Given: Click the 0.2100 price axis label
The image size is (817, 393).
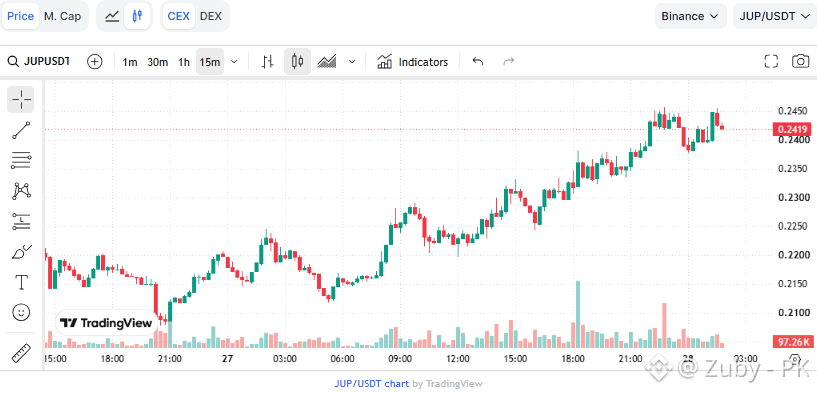Looking at the screenshot, I should [793, 313].
